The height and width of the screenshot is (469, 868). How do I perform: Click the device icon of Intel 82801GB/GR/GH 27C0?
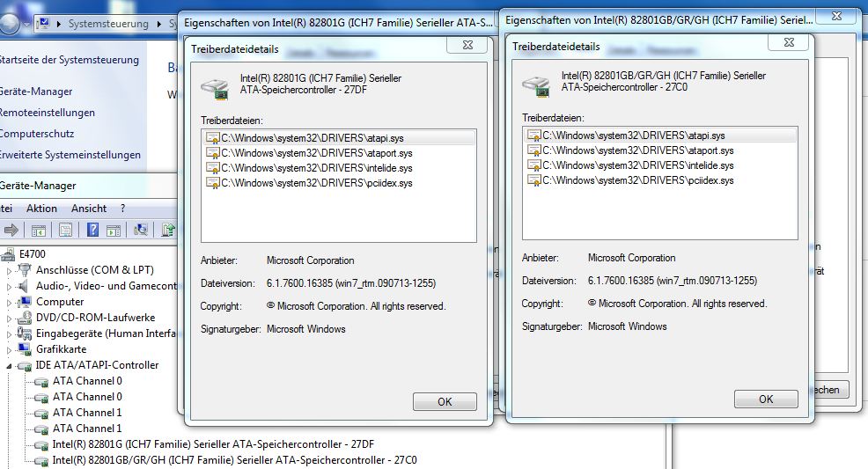pyautogui.click(x=41, y=461)
